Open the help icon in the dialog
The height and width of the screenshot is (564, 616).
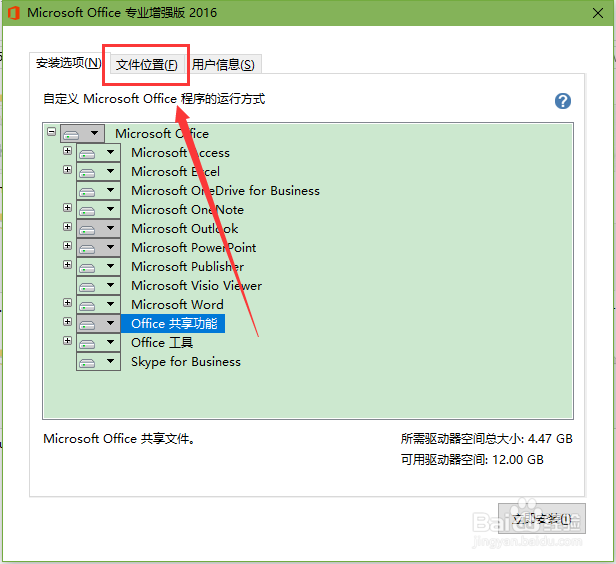tap(563, 101)
